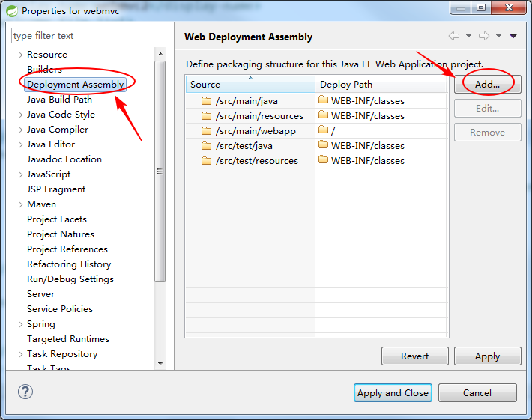Select the /src/test/java source row
This screenshot has width=532, height=420.
[x=250, y=146]
